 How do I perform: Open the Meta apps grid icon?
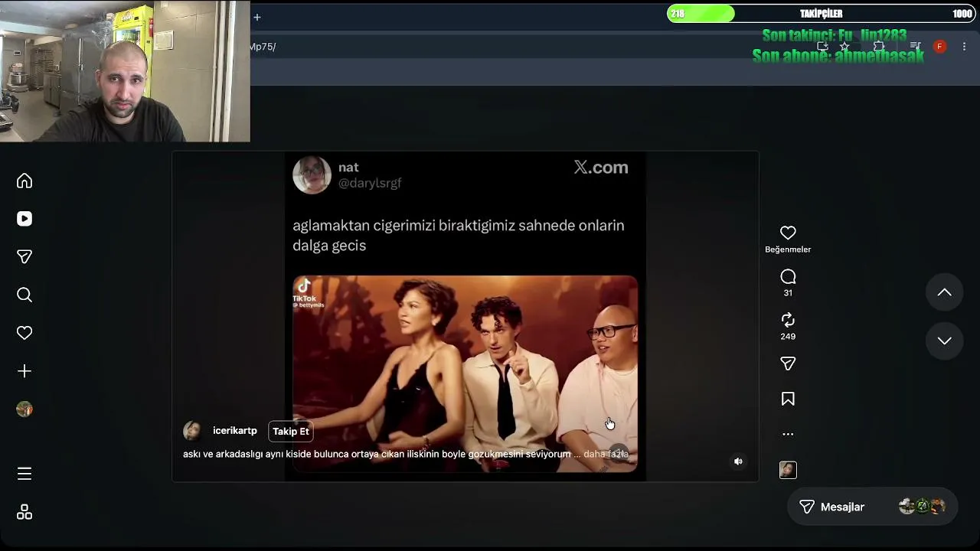(24, 512)
